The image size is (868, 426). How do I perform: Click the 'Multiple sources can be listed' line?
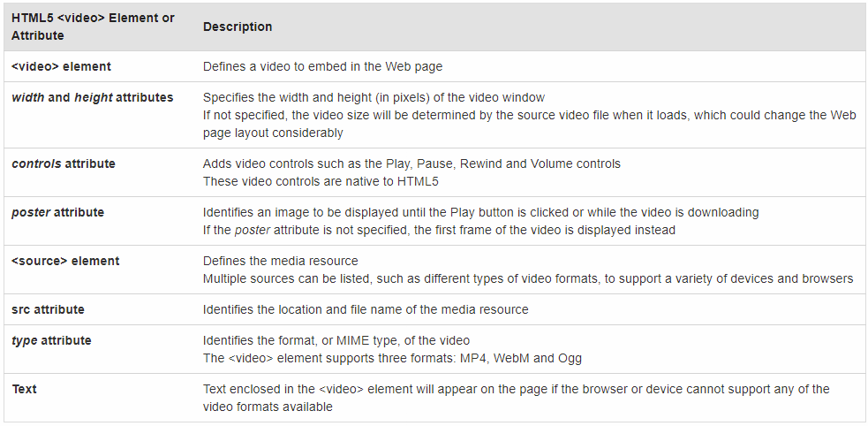527,278
